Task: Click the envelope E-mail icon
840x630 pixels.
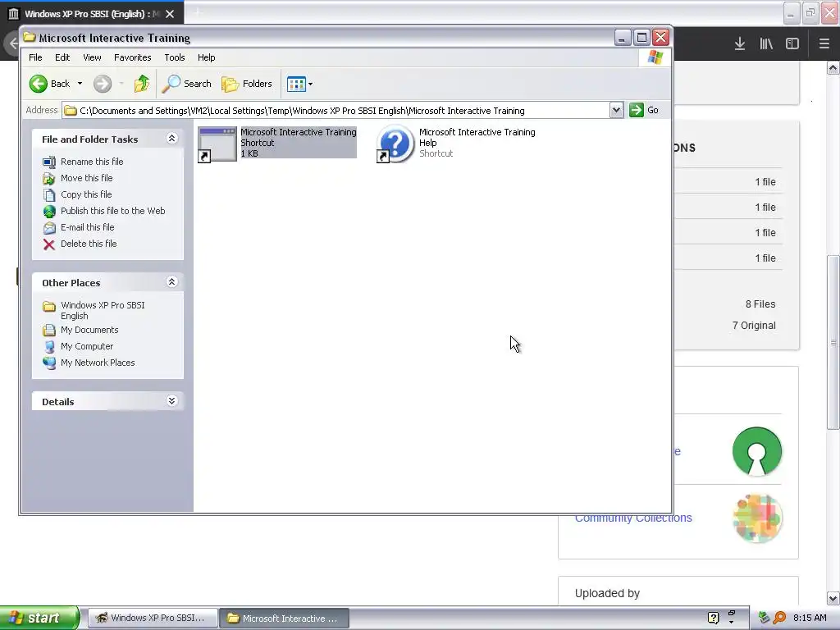Action: pyautogui.click(x=48, y=228)
